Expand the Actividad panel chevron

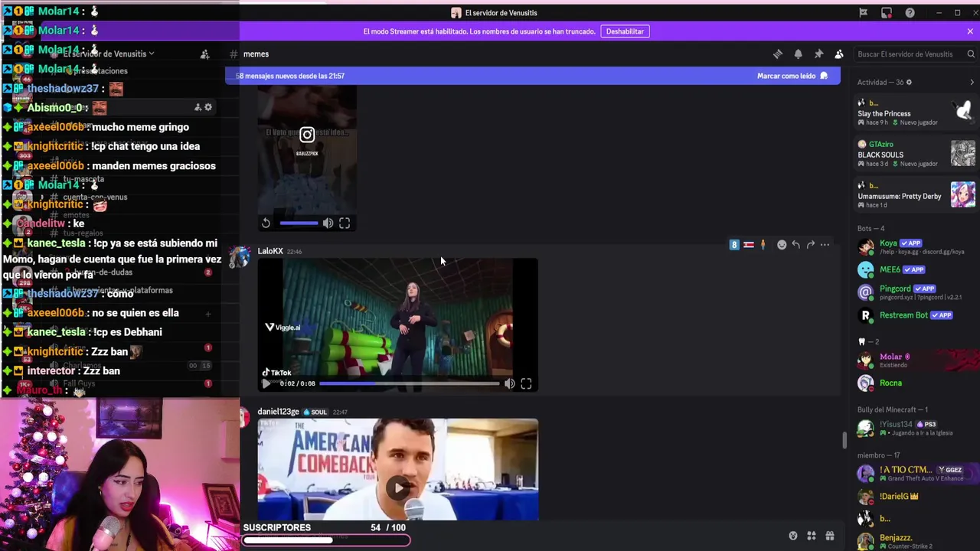point(972,82)
